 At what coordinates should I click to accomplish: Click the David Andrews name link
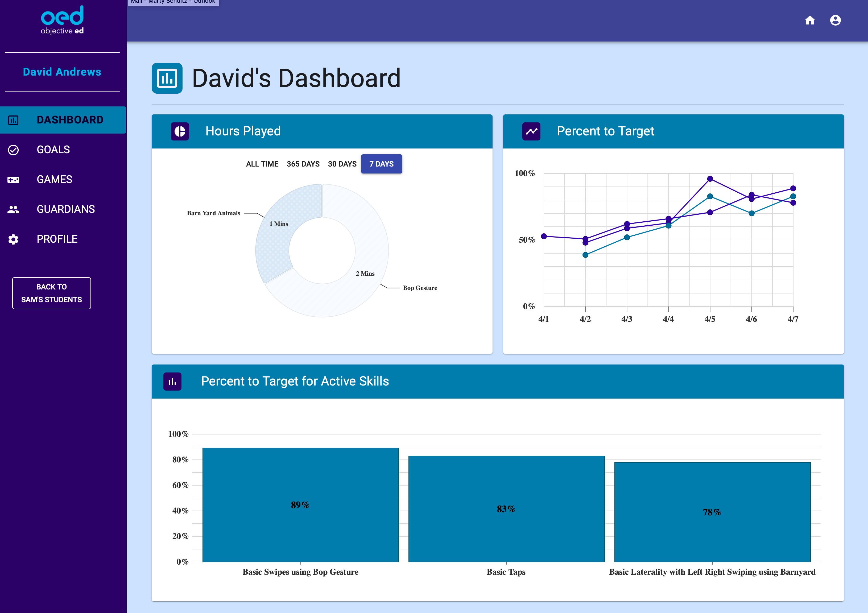pyautogui.click(x=62, y=72)
